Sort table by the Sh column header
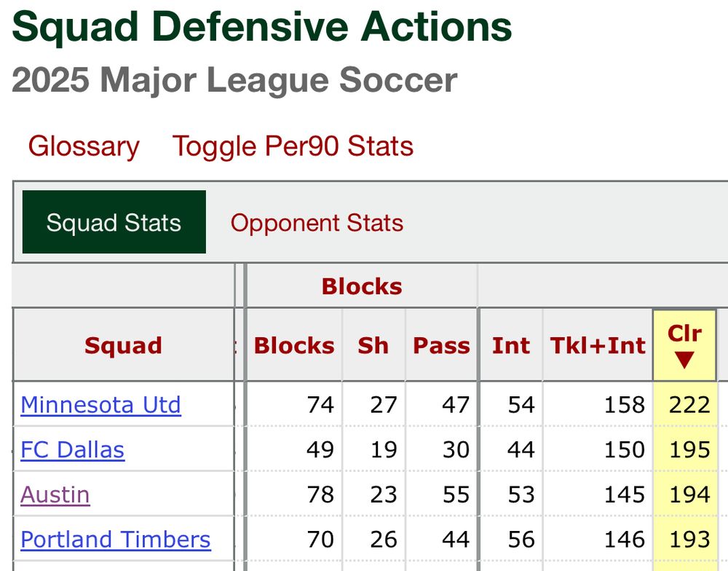This screenshot has width=728, height=571. click(x=373, y=345)
